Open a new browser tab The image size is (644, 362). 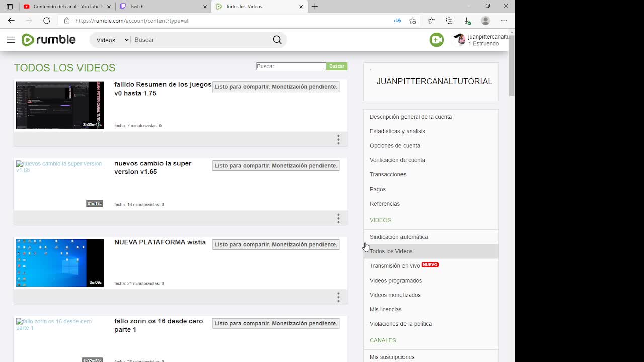[x=315, y=7]
